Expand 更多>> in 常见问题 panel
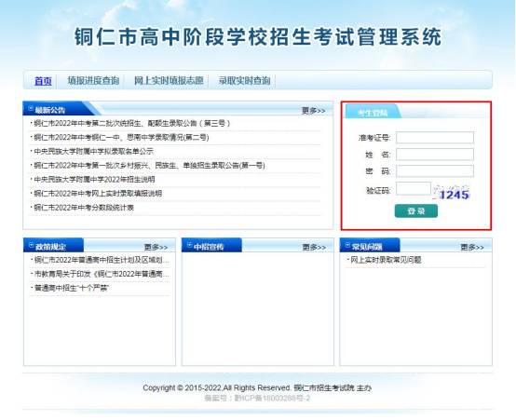 click(472, 247)
